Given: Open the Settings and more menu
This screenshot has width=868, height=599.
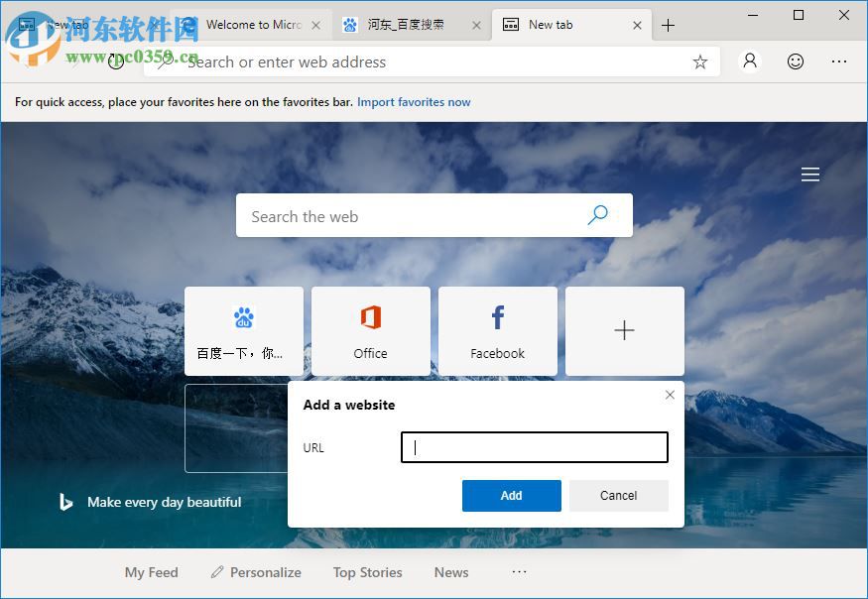Looking at the screenshot, I should click(839, 61).
